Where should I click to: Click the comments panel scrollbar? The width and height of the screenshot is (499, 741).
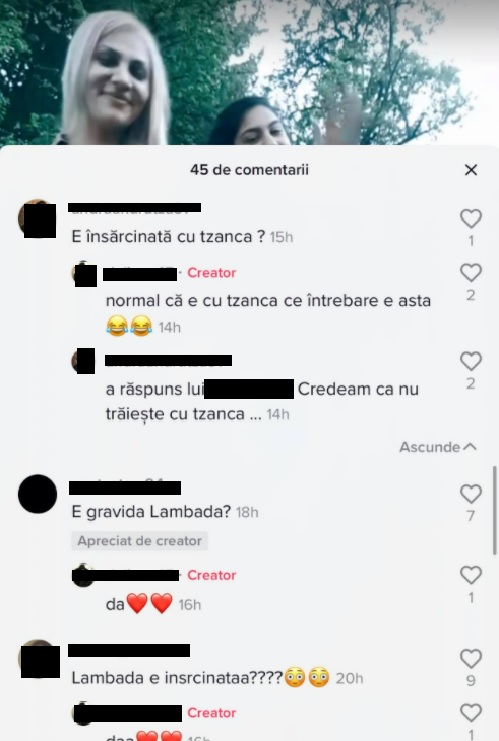495,509
